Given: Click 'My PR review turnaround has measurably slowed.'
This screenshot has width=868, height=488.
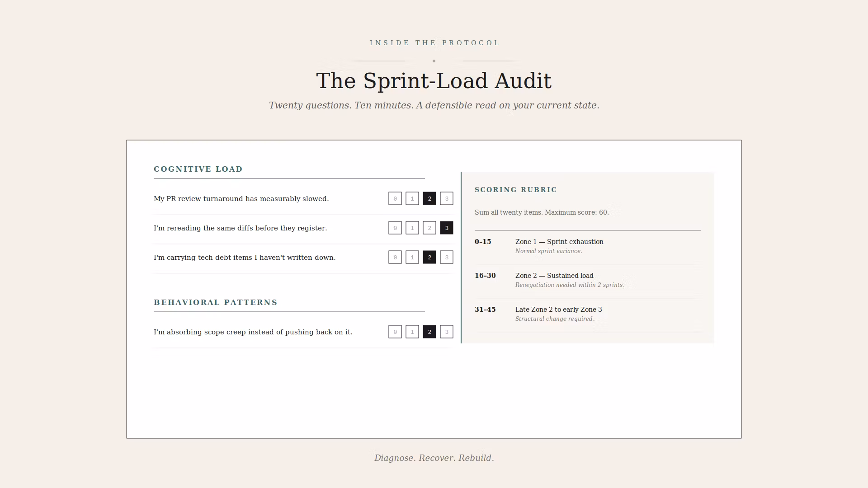Looking at the screenshot, I should pyautogui.click(x=241, y=199).
